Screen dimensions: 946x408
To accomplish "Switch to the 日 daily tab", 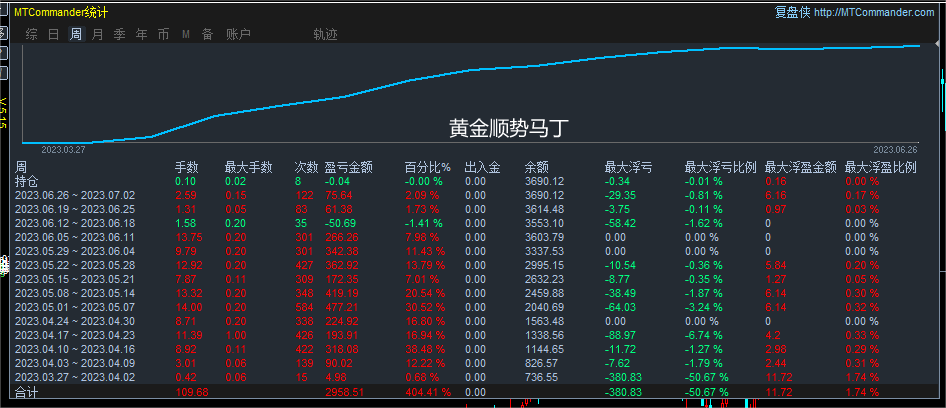I will (x=54, y=34).
